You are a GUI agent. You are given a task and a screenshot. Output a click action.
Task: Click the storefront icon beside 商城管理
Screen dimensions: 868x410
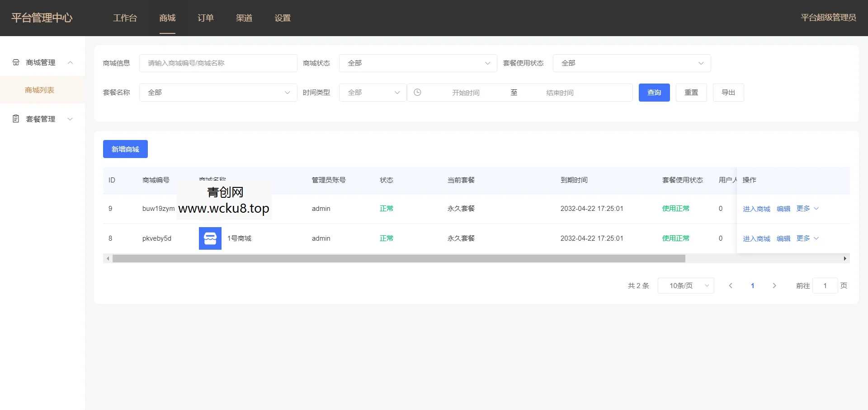(16, 62)
